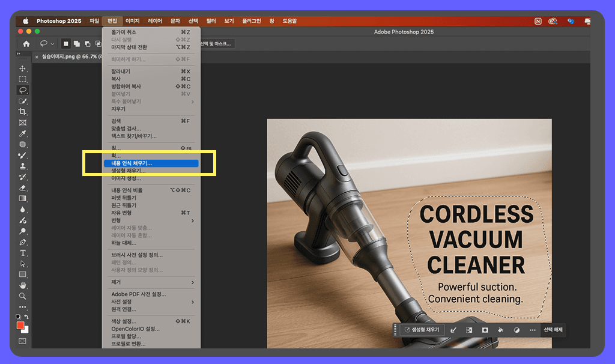The height and width of the screenshot is (364, 615).
Task: Swap foreground and background colors
Action: tap(26, 317)
